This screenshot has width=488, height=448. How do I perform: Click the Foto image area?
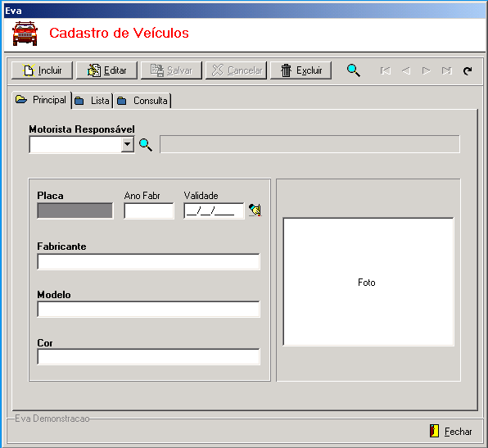(x=368, y=282)
